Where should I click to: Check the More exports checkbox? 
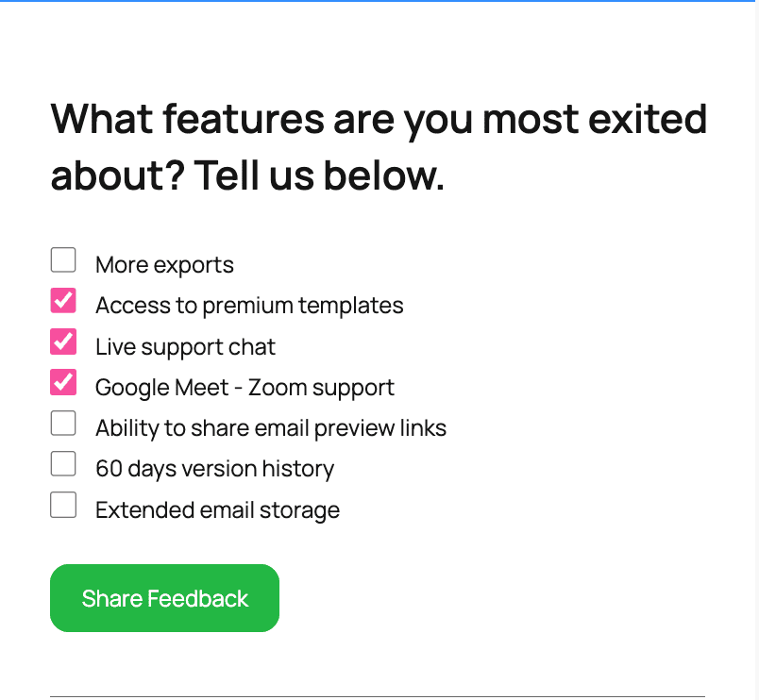pyautogui.click(x=63, y=259)
